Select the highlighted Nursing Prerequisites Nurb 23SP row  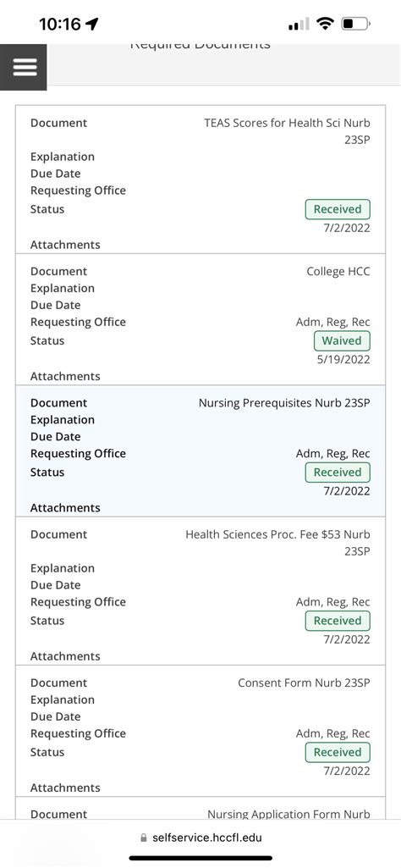tap(200, 451)
